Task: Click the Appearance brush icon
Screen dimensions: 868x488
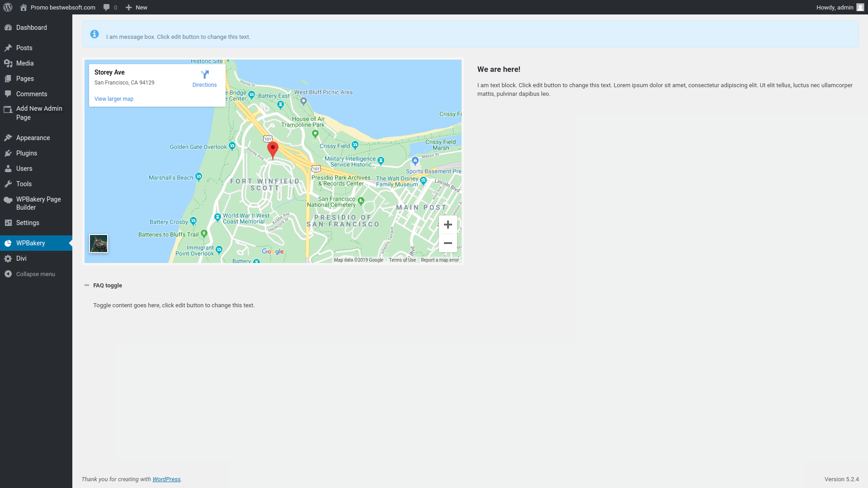Action: pyautogui.click(x=8, y=138)
